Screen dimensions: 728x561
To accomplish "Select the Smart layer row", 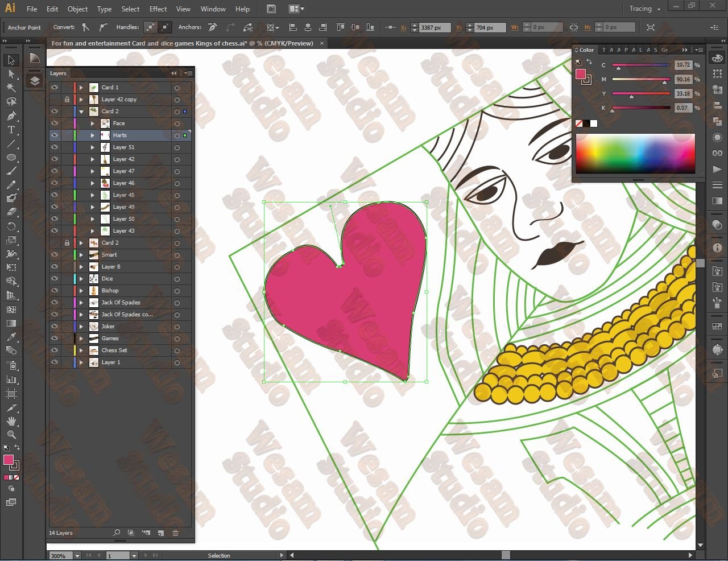I will [121, 255].
